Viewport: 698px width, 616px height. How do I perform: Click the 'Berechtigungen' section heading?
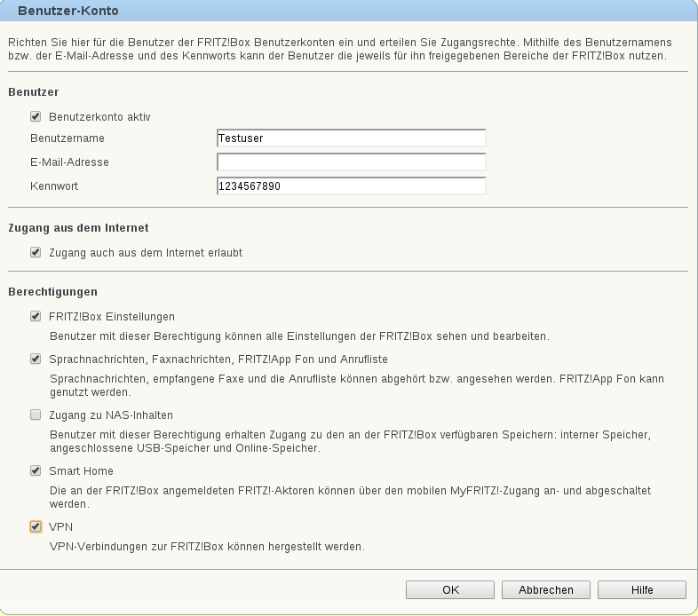coord(52,292)
